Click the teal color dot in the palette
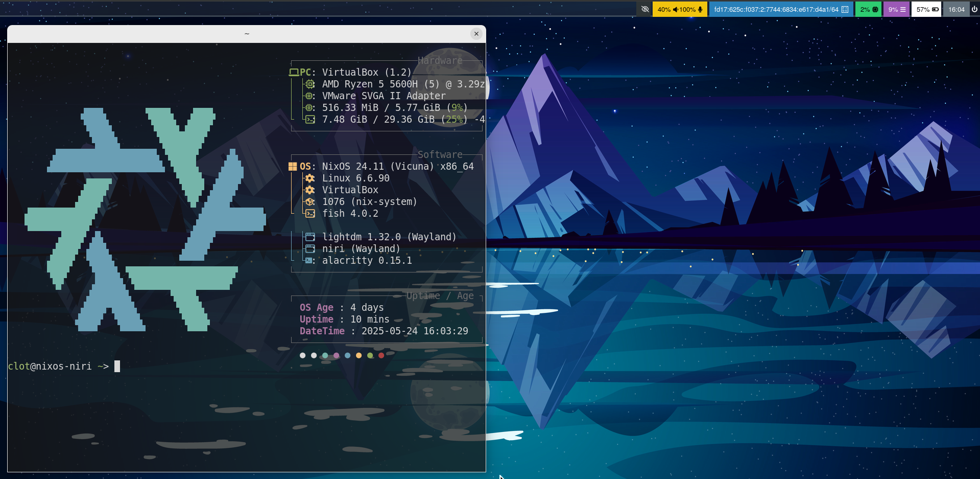Viewport: 980px width, 479px height. (325, 355)
